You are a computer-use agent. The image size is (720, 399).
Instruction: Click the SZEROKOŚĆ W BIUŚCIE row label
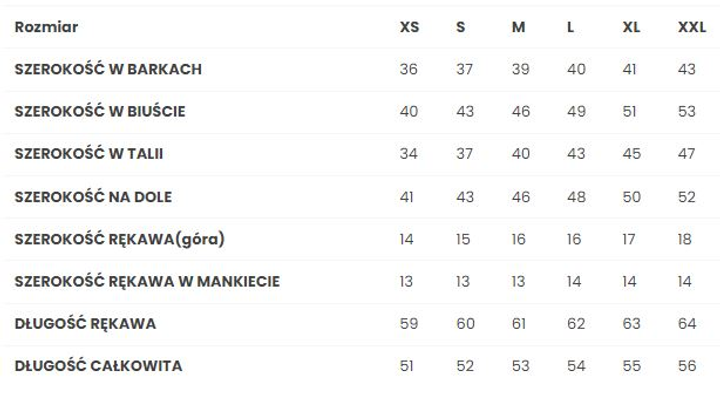coord(100,112)
